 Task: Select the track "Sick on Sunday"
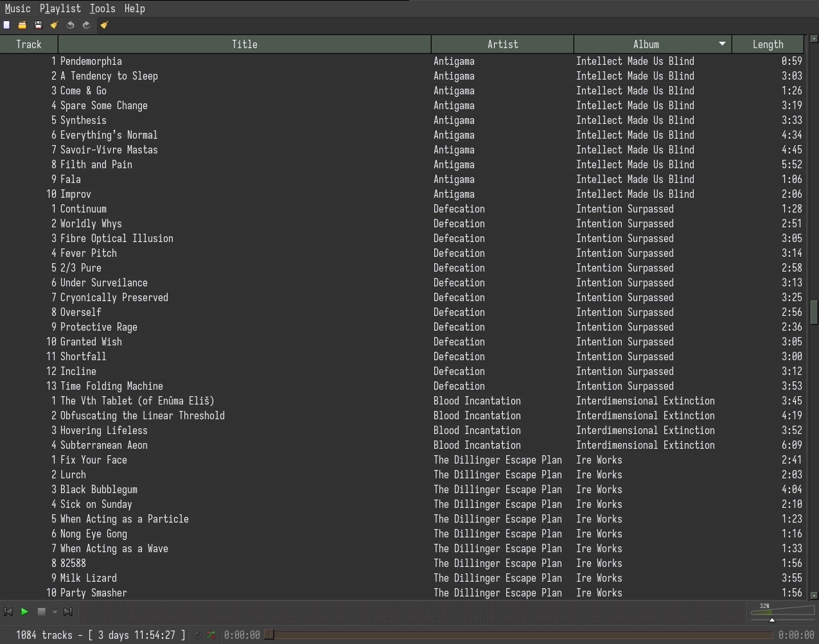(x=402, y=504)
